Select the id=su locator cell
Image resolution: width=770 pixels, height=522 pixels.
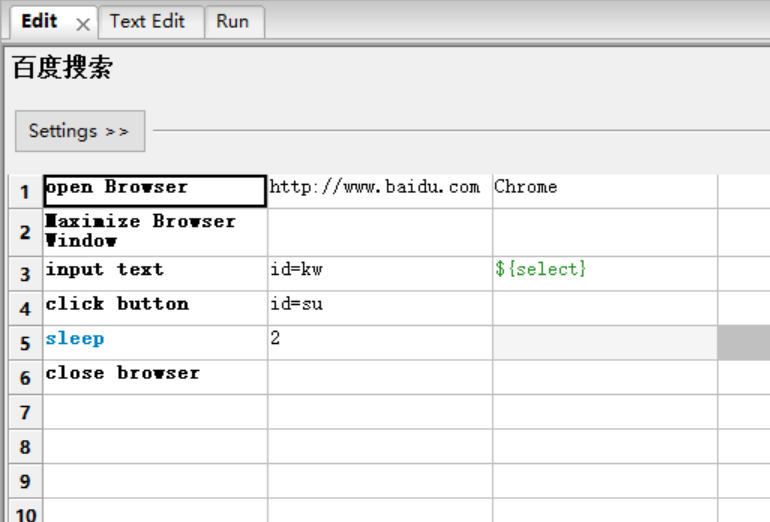(380, 308)
